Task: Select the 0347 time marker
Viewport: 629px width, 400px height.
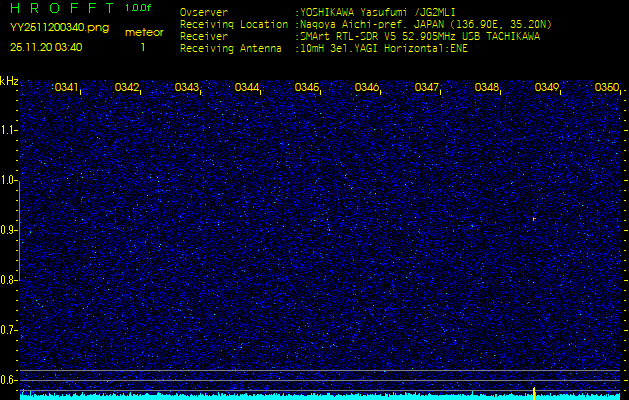Action: 427,88
